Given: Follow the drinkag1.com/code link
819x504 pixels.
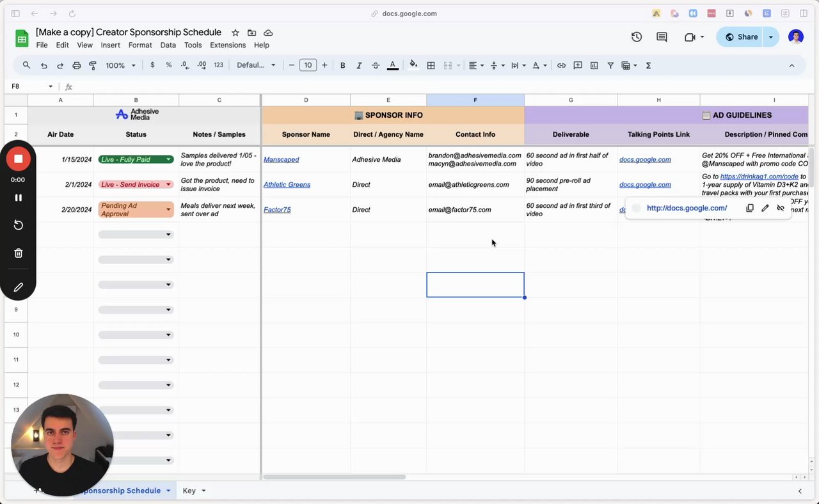Looking at the screenshot, I should [x=759, y=177].
